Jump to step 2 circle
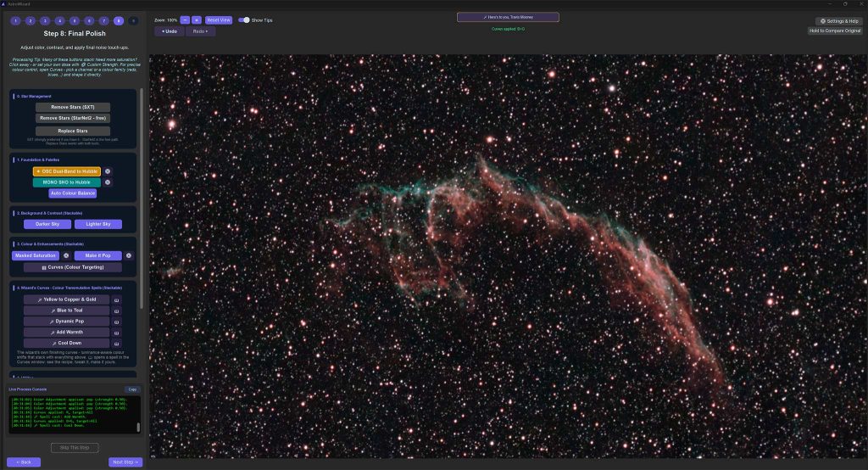This screenshot has width=868, height=470. (x=31, y=21)
